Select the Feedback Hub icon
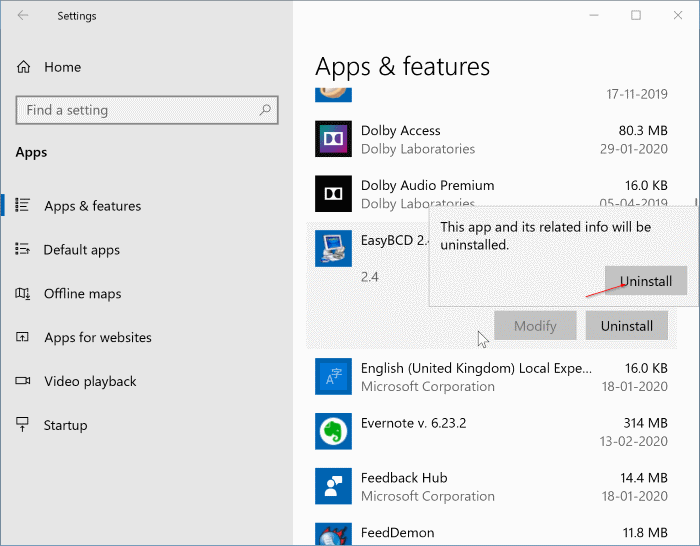This screenshot has height=546, width=700. click(333, 486)
